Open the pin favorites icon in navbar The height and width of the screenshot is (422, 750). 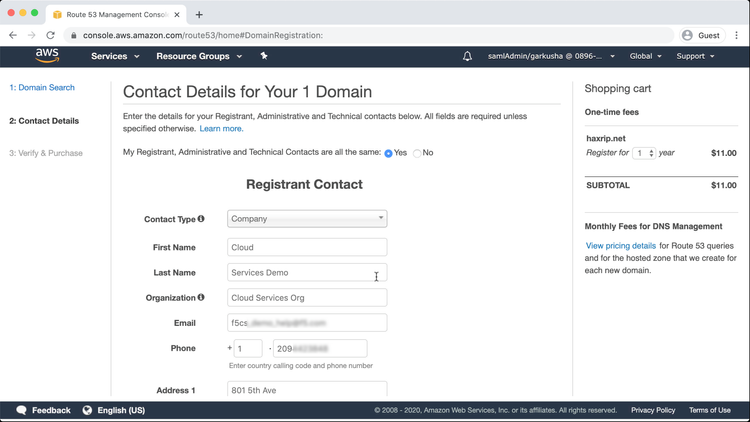(x=264, y=56)
